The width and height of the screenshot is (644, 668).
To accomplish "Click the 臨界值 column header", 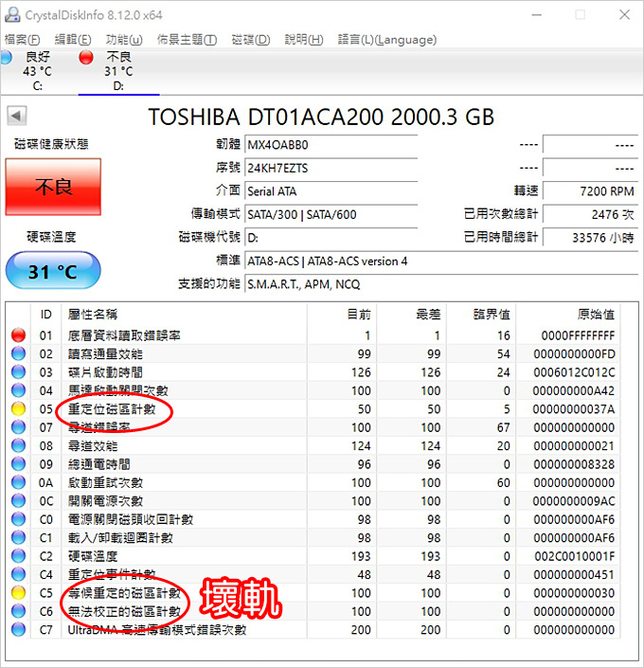I will click(481, 315).
